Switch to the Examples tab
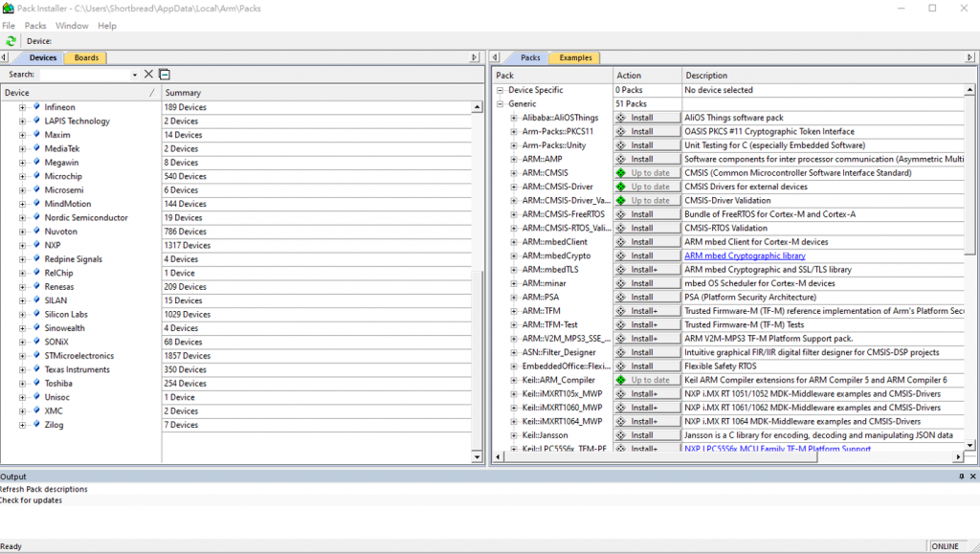The height and width of the screenshot is (554, 980). click(575, 57)
